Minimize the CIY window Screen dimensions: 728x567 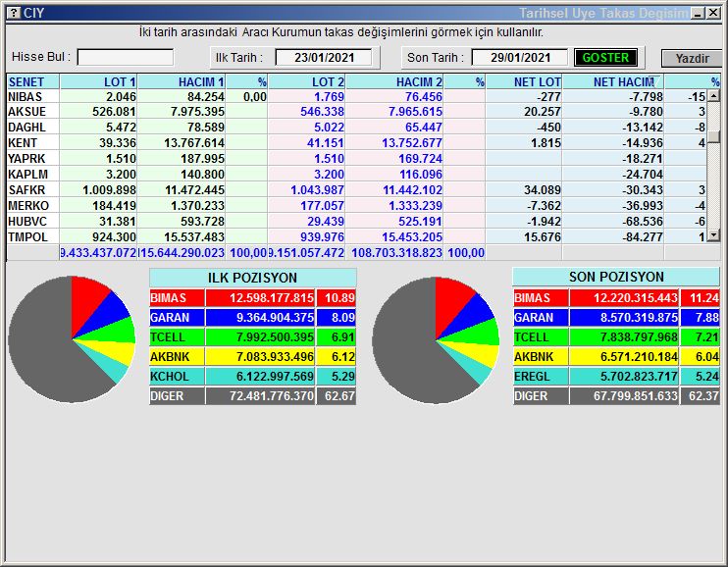click(698, 13)
